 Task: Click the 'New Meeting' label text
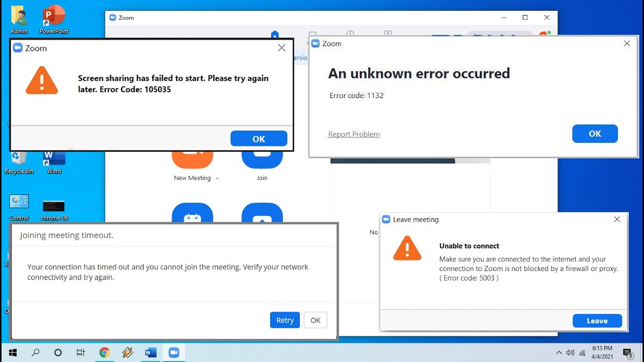point(192,178)
